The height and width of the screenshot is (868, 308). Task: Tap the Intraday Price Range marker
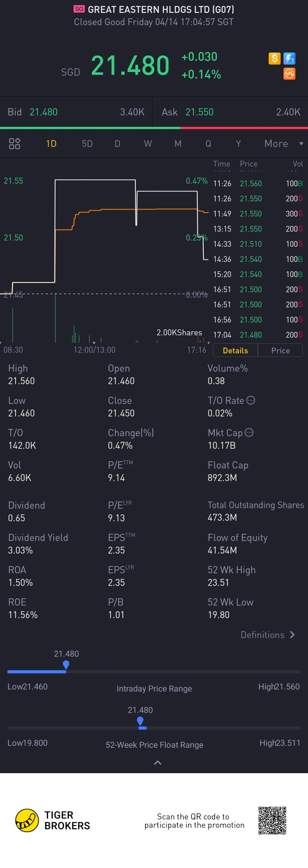pos(66,665)
